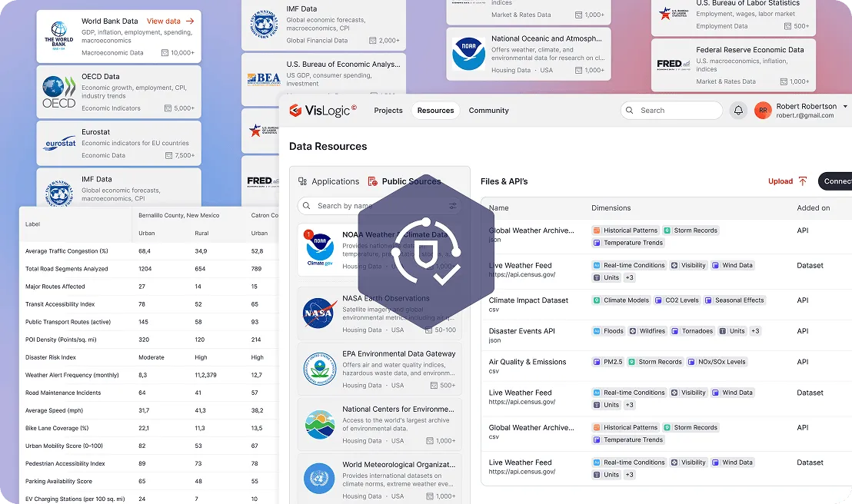Screen dimensions: 852x504
Task: Expand the Robert Robertson account dropdown
Action: click(x=845, y=107)
